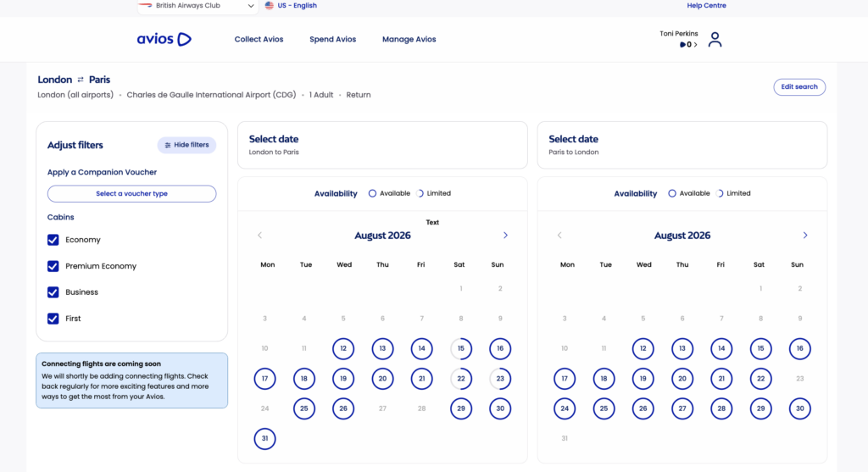Select August 14 in London to Paris calendar
The image size is (868, 472).
(422, 348)
